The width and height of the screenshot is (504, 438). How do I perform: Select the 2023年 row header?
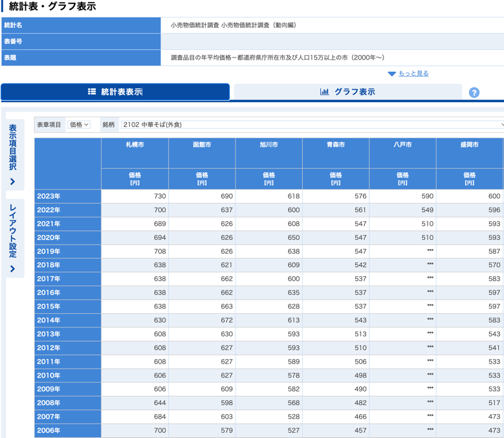67,196
